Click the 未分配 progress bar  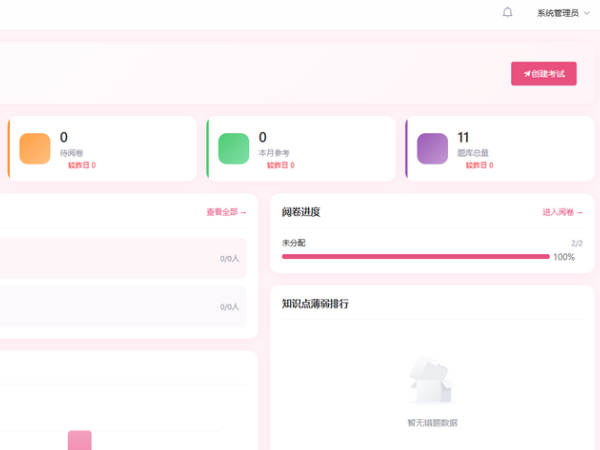pos(416,256)
